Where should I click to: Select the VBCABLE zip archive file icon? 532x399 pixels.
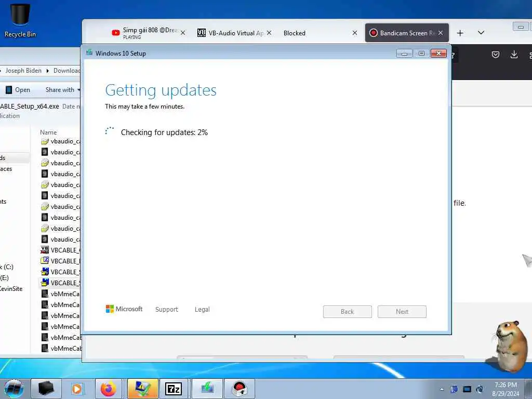[x=60, y=261]
